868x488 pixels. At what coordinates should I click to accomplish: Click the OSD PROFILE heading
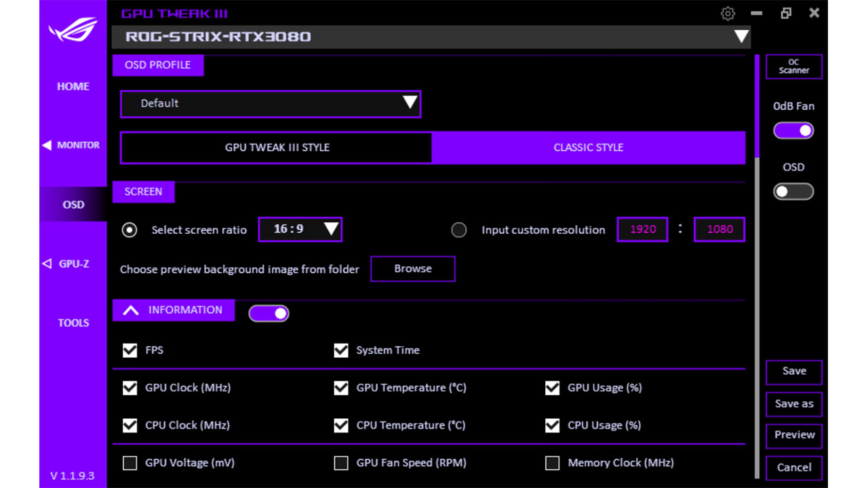[158, 65]
